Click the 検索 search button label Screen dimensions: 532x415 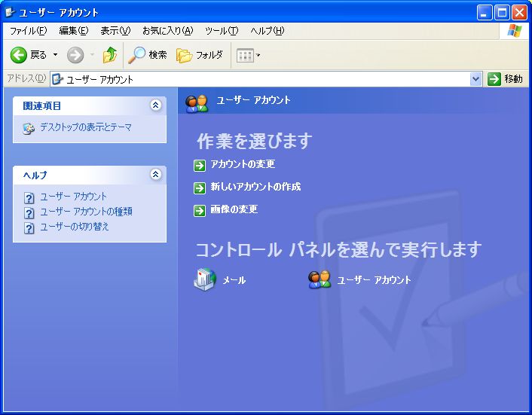click(157, 54)
